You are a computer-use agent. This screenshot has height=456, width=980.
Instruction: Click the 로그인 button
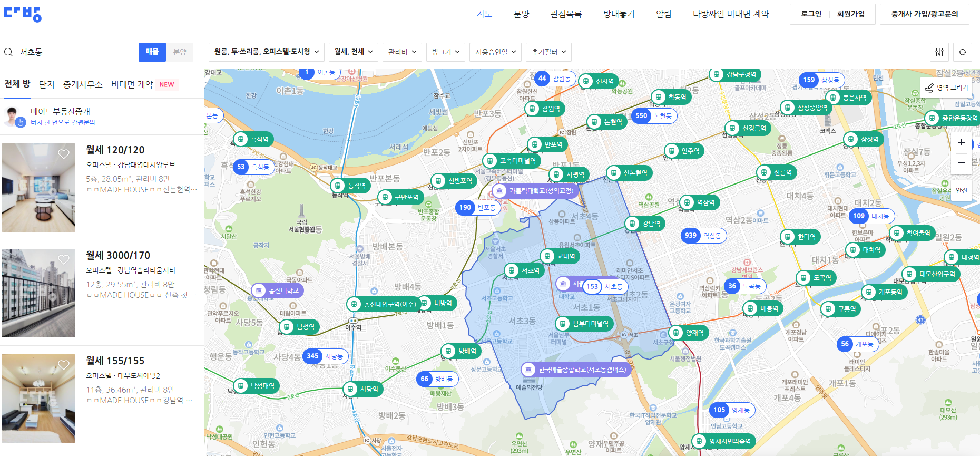[x=811, y=14]
